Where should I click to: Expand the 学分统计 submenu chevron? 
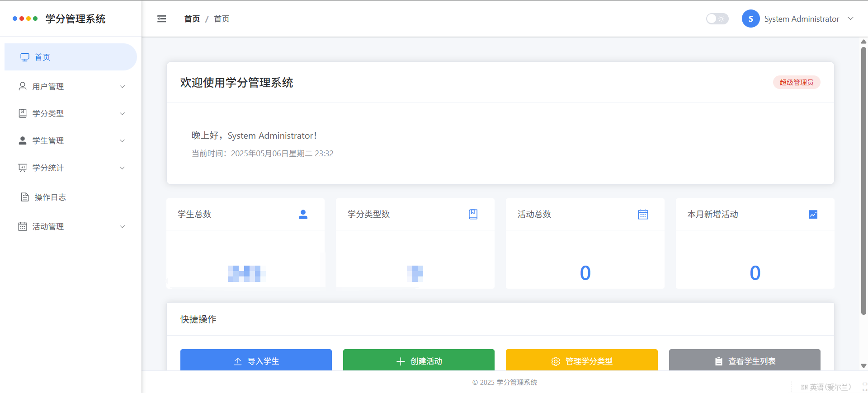tap(122, 168)
